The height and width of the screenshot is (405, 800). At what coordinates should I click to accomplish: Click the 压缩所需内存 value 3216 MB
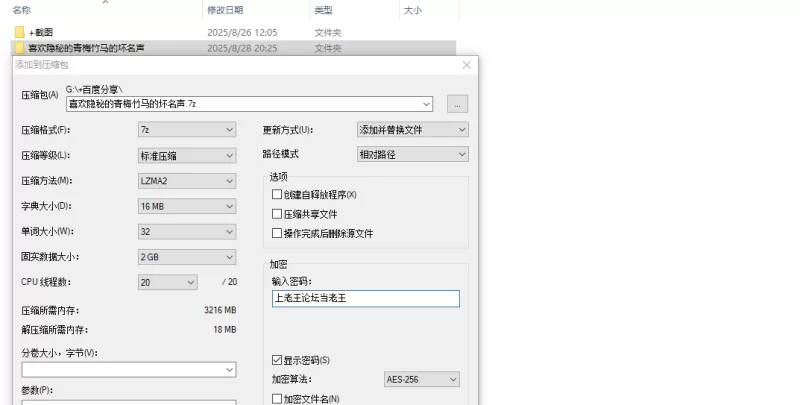tap(220, 310)
